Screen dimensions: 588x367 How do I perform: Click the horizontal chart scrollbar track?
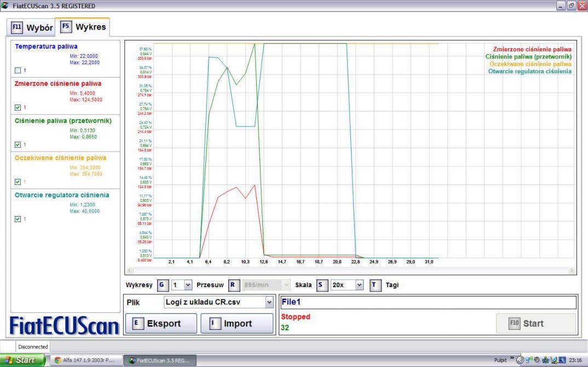(x=350, y=270)
